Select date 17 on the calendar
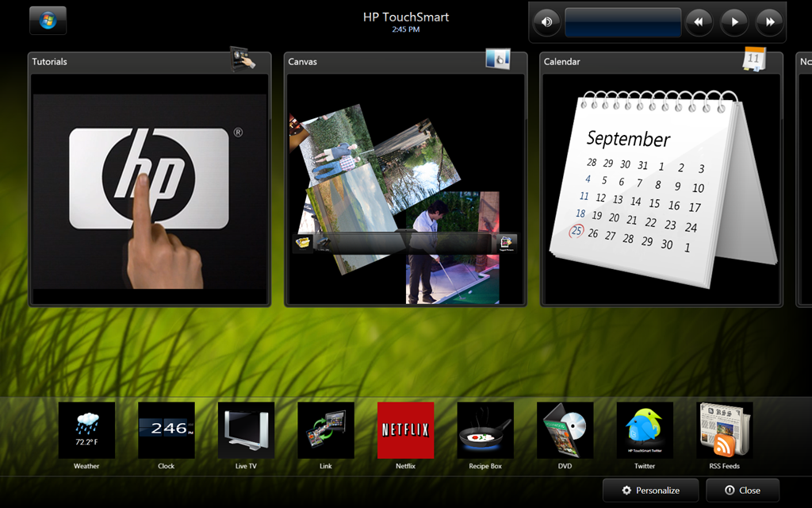 695,207
